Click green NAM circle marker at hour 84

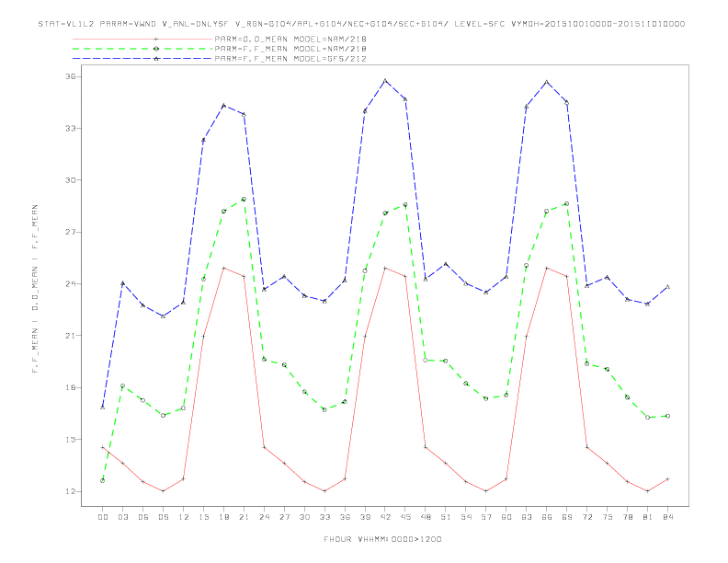click(x=667, y=416)
